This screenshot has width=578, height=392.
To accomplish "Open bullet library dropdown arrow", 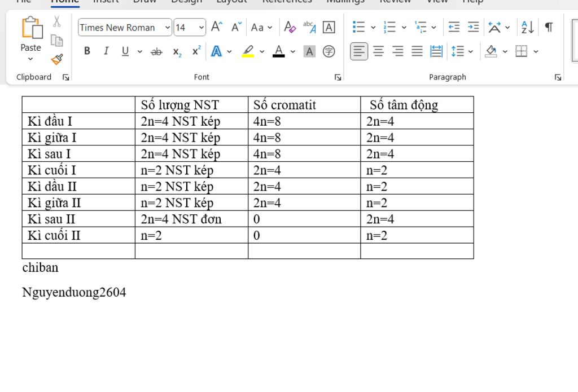I will pyautogui.click(x=373, y=27).
